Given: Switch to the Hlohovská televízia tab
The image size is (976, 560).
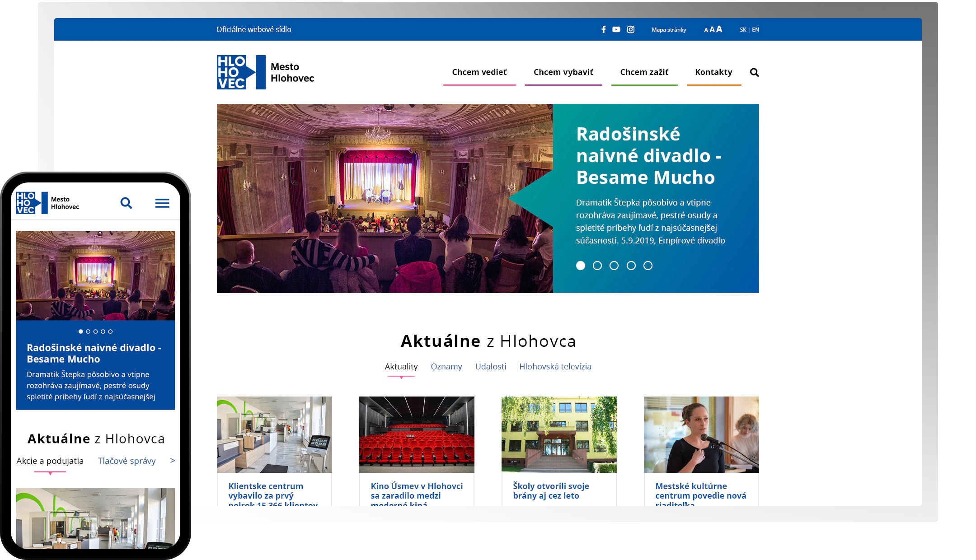Looking at the screenshot, I should point(555,366).
